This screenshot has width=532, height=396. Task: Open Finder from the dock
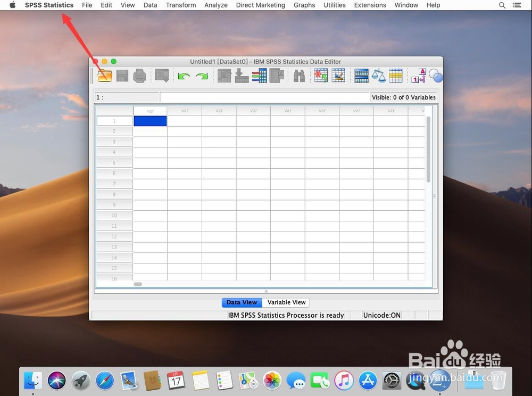click(x=33, y=380)
